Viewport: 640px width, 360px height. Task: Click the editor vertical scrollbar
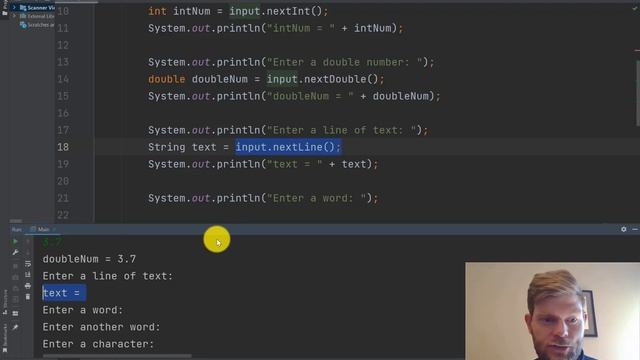coord(638,93)
